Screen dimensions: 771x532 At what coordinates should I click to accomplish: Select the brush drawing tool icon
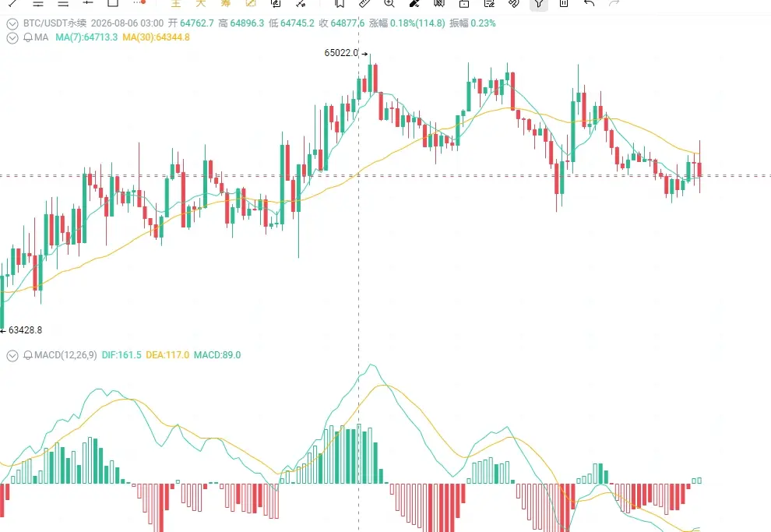click(414, 3)
